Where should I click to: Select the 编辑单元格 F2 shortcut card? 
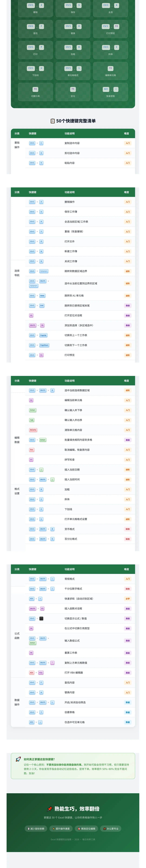[111, 71]
